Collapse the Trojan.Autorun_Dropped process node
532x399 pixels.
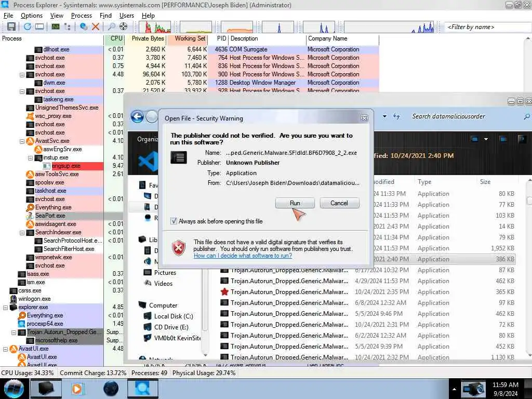(x=14, y=332)
